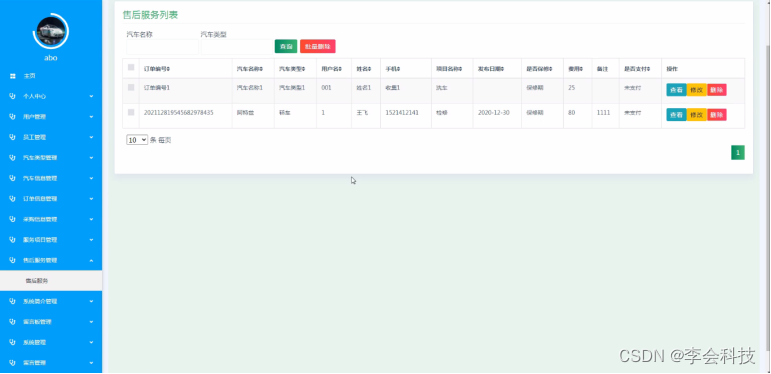Click the icon beside 系统简介管理

point(12,301)
